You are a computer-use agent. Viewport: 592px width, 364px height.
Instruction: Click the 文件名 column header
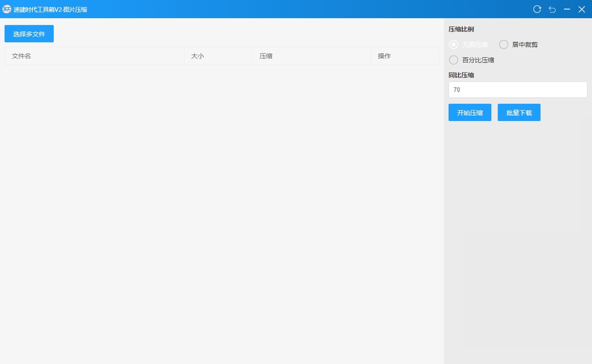click(x=21, y=56)
